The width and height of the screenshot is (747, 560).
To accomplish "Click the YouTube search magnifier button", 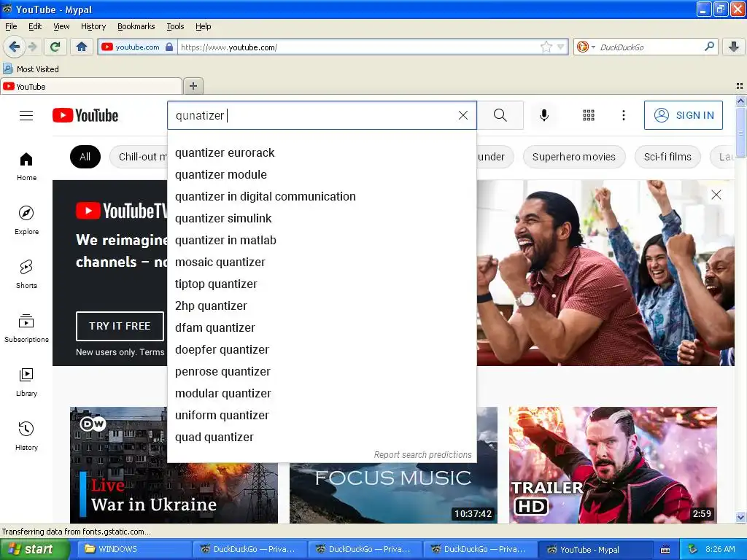I will (x=500, y=115).
